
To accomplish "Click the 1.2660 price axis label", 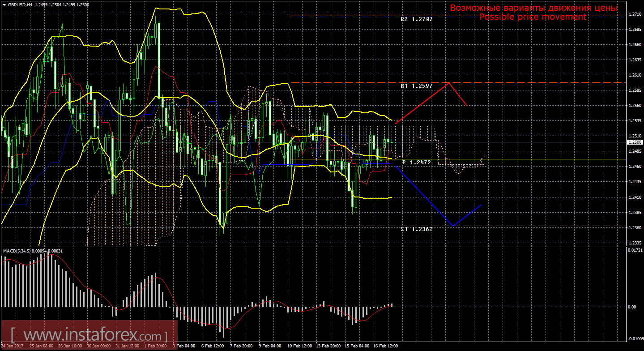I will (635, 45).
